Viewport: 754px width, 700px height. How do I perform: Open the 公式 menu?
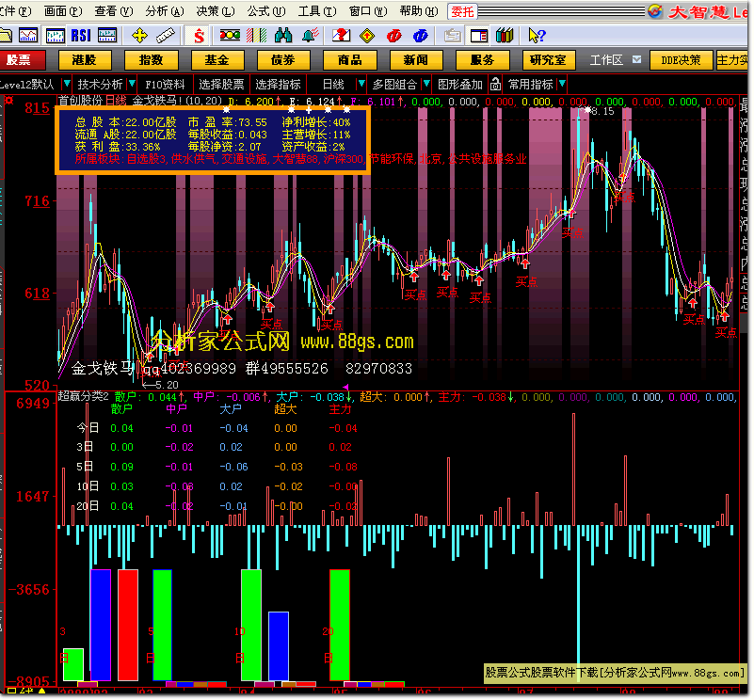click(x=266, y=11)
